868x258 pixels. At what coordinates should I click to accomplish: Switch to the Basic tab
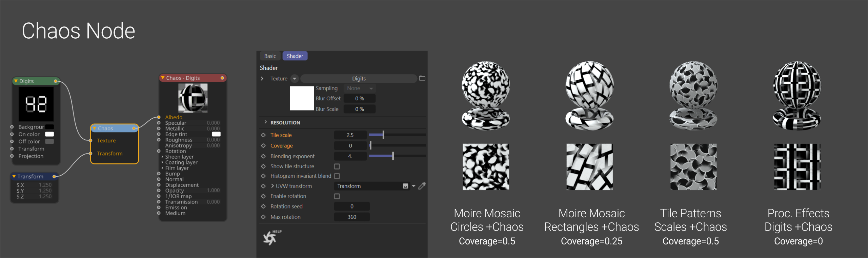coord(270,56)
